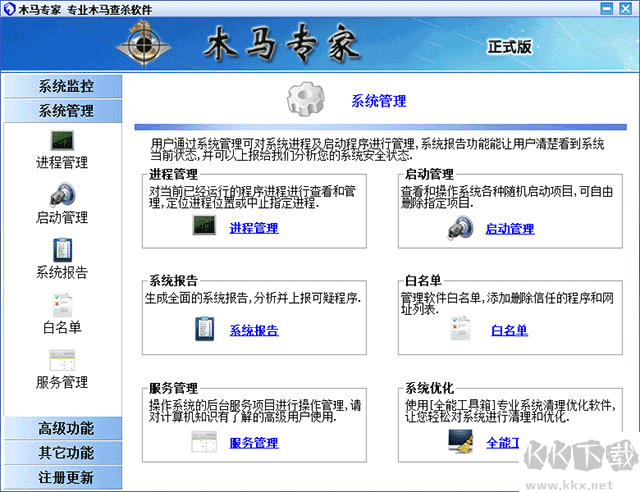Click the 进程管理 monitor icon in sidebar
Screen dimensions: 640x492
[x=62, y=140]
